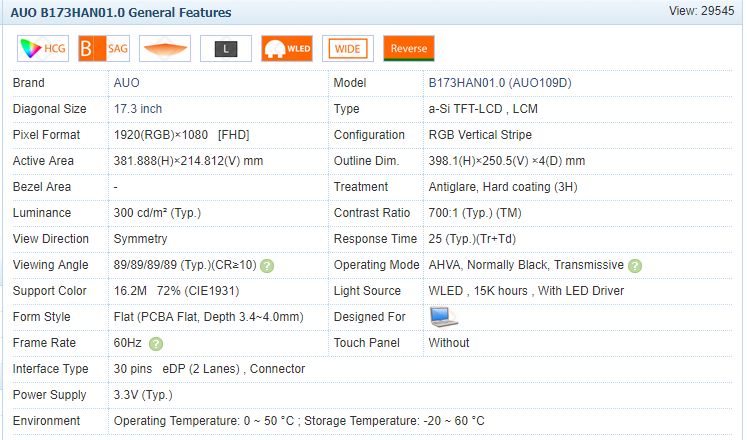Image resolution: width=747 pixels, height=440 pixels.
Task: Click the View: 29545 counter
Action: tap(701, 11)
